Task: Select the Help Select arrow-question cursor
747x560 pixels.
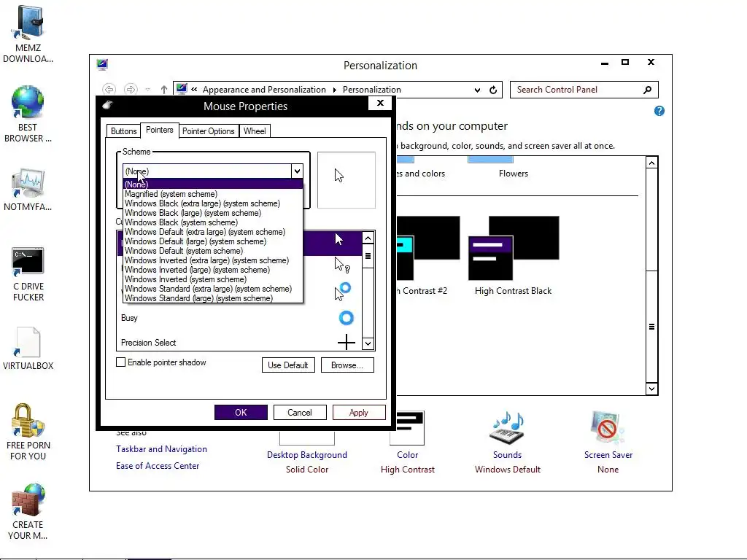Action: (x=342, y=265)
